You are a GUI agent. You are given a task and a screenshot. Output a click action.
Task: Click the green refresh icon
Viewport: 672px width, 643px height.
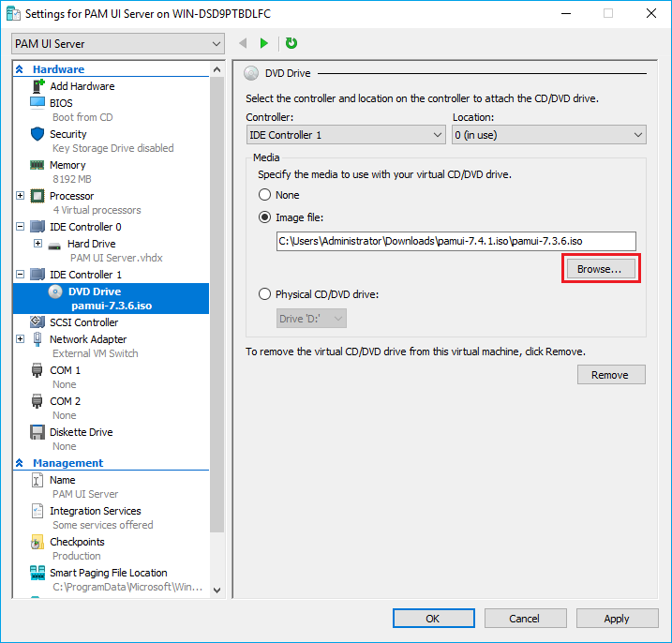291,43
